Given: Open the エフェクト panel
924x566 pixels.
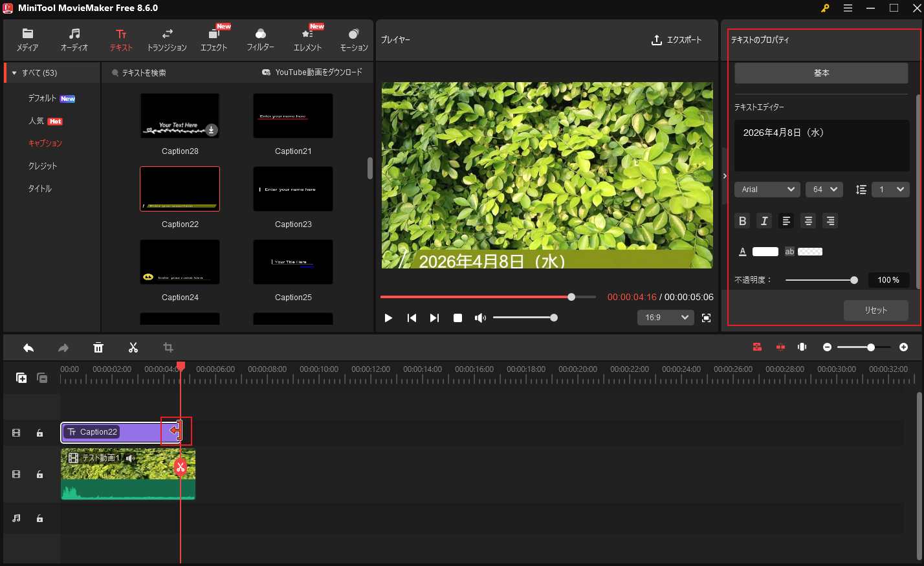Looking at the screenshot, I should (214, 39).
